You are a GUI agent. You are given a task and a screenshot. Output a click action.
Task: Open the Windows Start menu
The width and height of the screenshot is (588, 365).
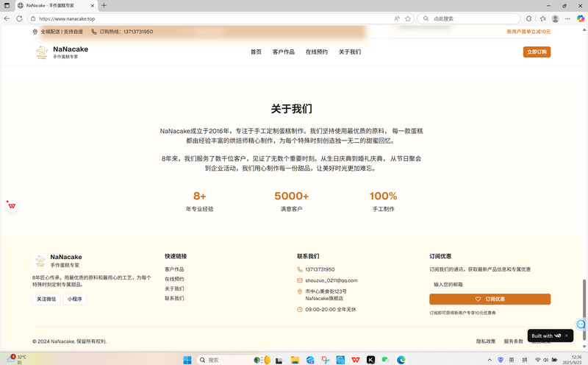187,360
